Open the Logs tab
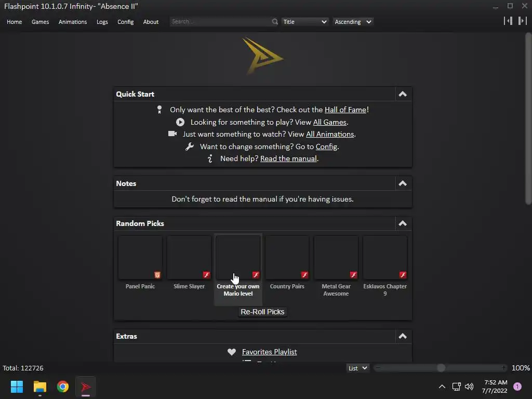Screen dimensions: 532x399 (102, 22)
